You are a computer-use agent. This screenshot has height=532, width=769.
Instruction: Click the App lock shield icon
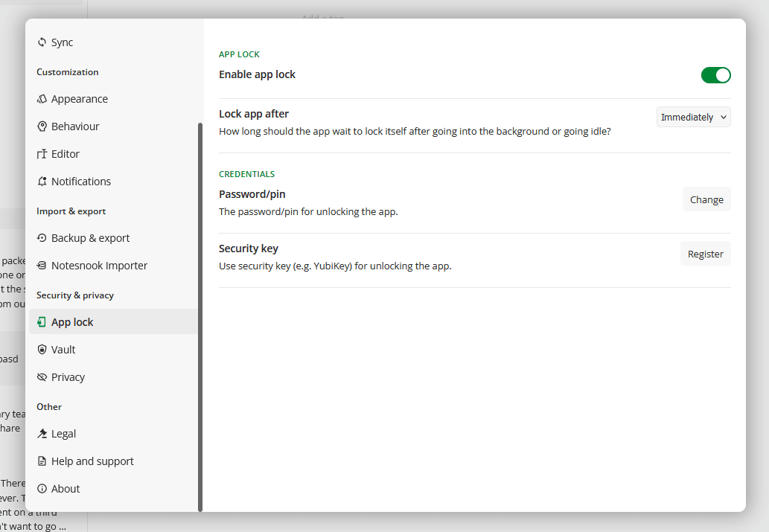(42, 321)
